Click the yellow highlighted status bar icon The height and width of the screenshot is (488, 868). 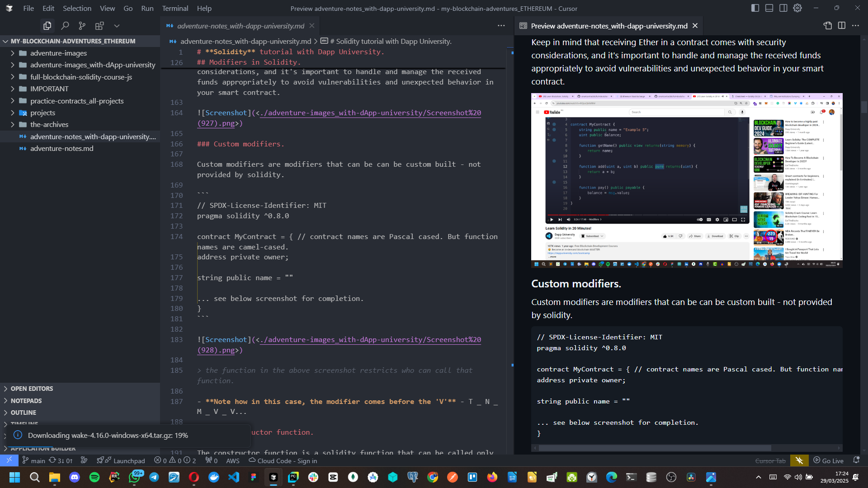pos(799,460)
